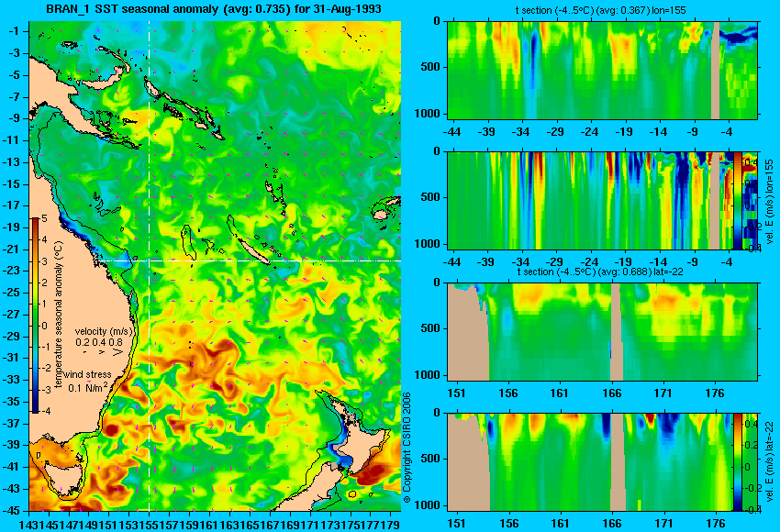Click x-axis label '151' under lat=-22 temperature section
Screen dimensions: 780x532
(x=457, y=393)
